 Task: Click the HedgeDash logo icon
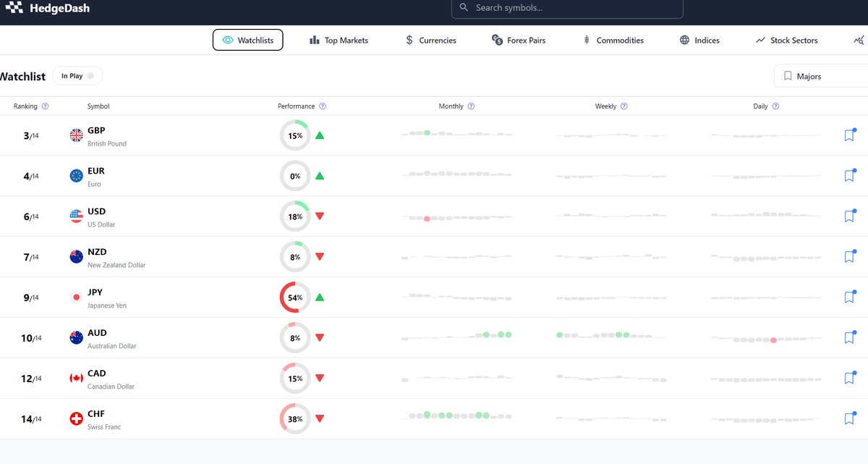(x=14, y=8)
